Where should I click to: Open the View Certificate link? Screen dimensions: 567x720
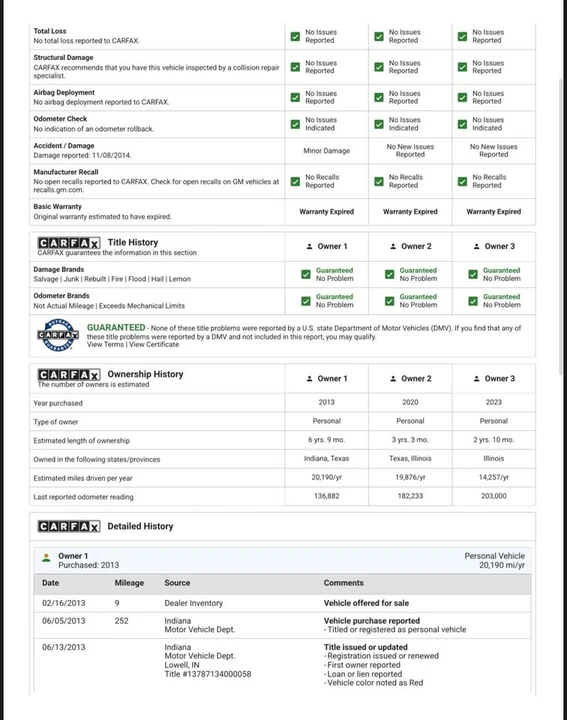click(154, 344)
